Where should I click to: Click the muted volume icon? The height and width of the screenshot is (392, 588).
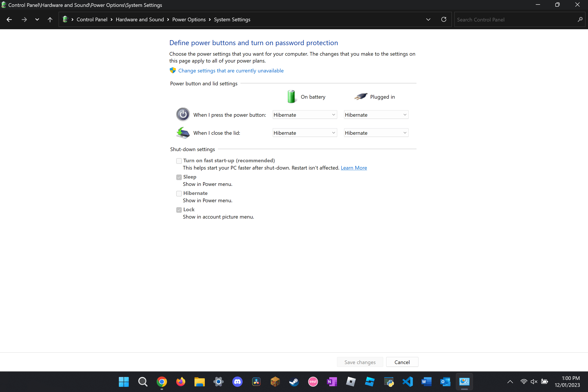[534, 382]
